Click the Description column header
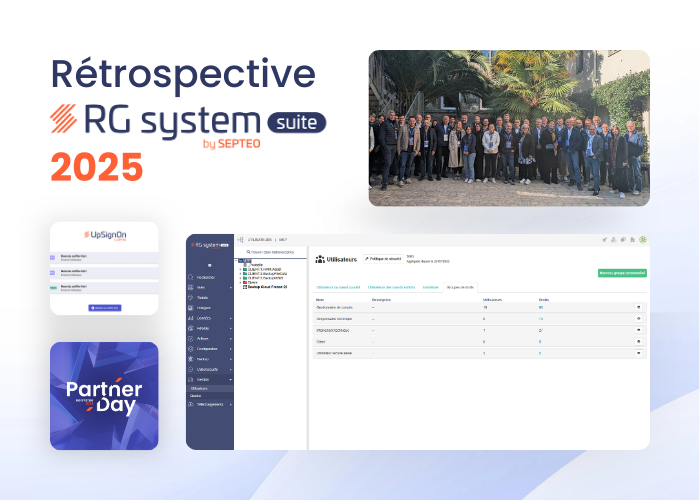The height and width of the screenshot is (500, 700). [x=381, y=300]
